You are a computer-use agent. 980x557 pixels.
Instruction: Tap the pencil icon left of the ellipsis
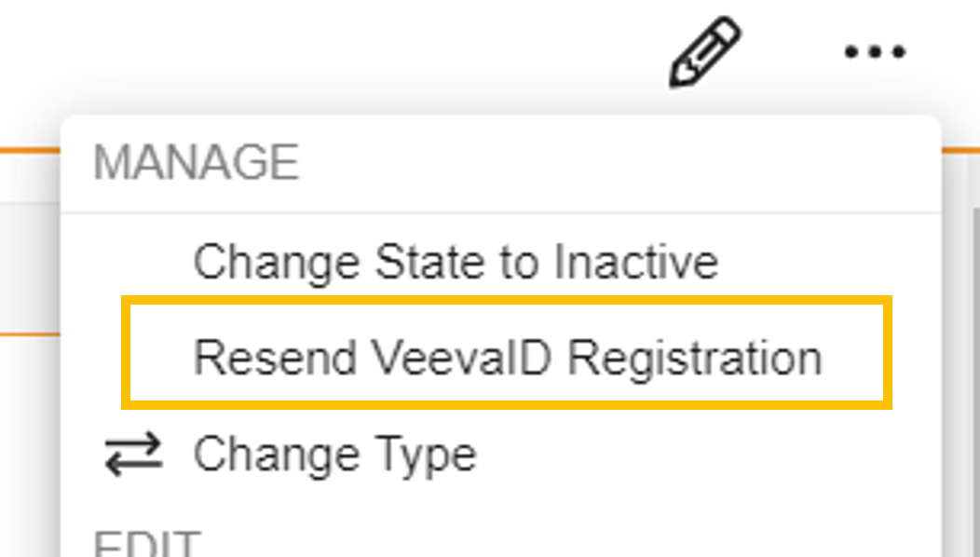[x=705, y=52]
